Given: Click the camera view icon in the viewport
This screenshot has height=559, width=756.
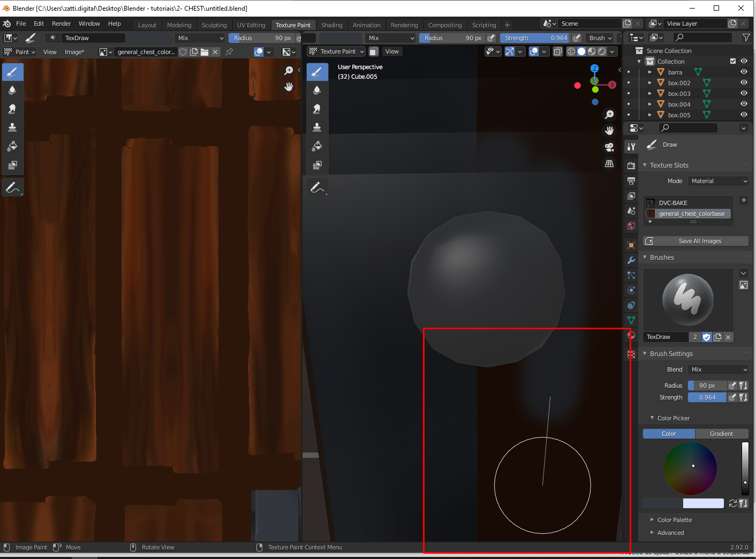Looking at the screenshot, I should click(609, 147).
